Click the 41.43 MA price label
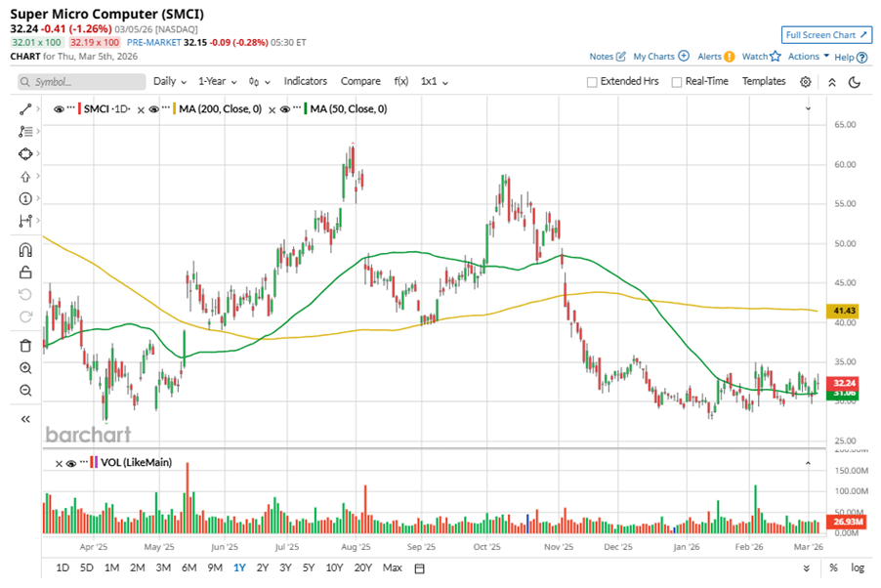 pos(842,311)
